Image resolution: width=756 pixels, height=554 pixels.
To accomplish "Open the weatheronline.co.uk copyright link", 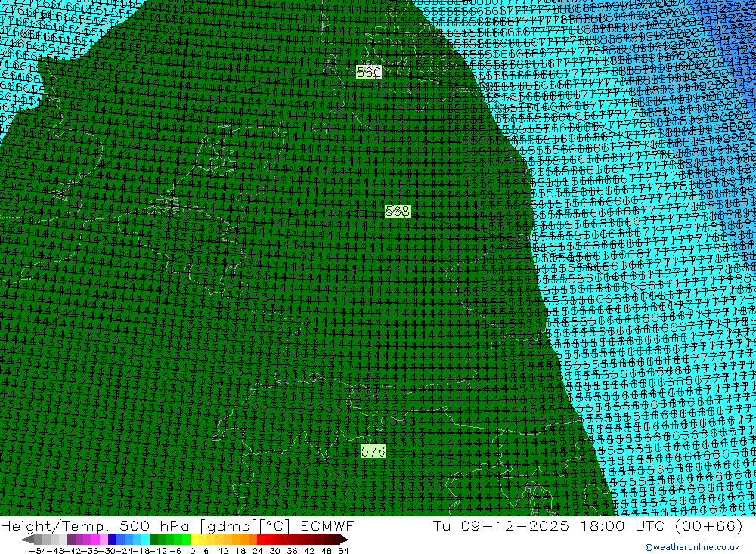I will pyautogui.click(x=692, y=547).
